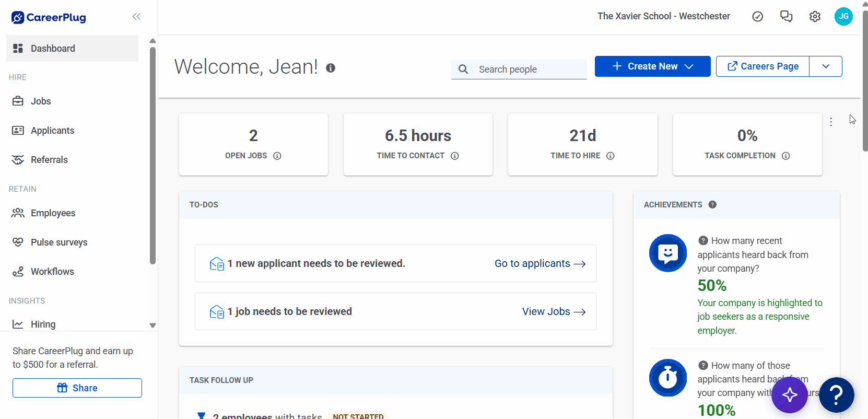Open the three-dot metrics options menu
The height and width of the screenshot is (419, 868).
(x=831, y=122)
